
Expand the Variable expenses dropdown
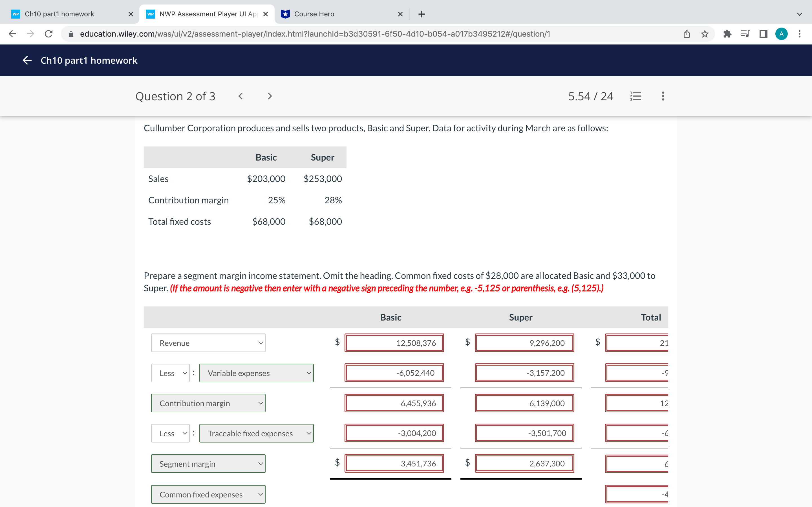[256, 373]
